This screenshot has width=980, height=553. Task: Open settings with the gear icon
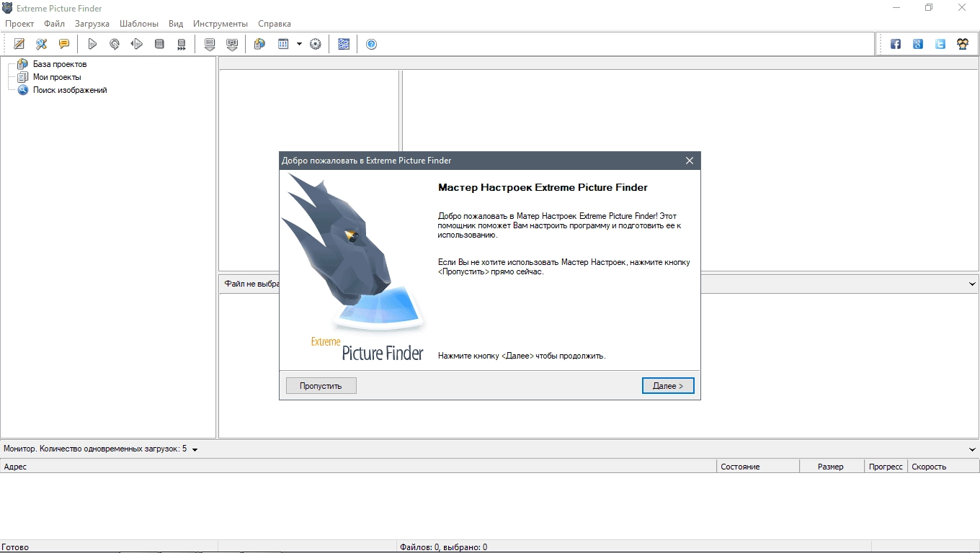(316, 44)
